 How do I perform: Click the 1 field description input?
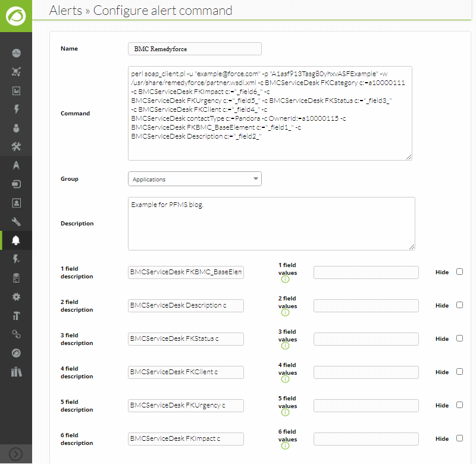pos(186,272)
